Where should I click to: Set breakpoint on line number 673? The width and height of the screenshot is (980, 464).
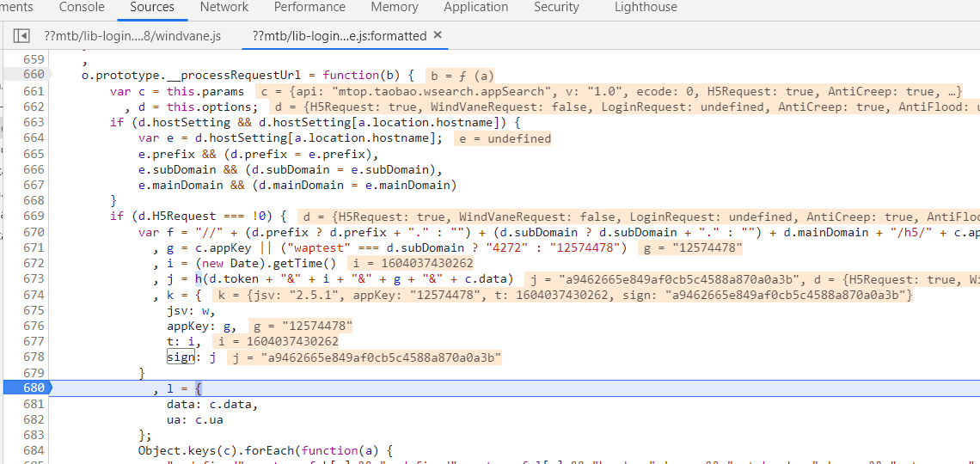pos(34,278)
